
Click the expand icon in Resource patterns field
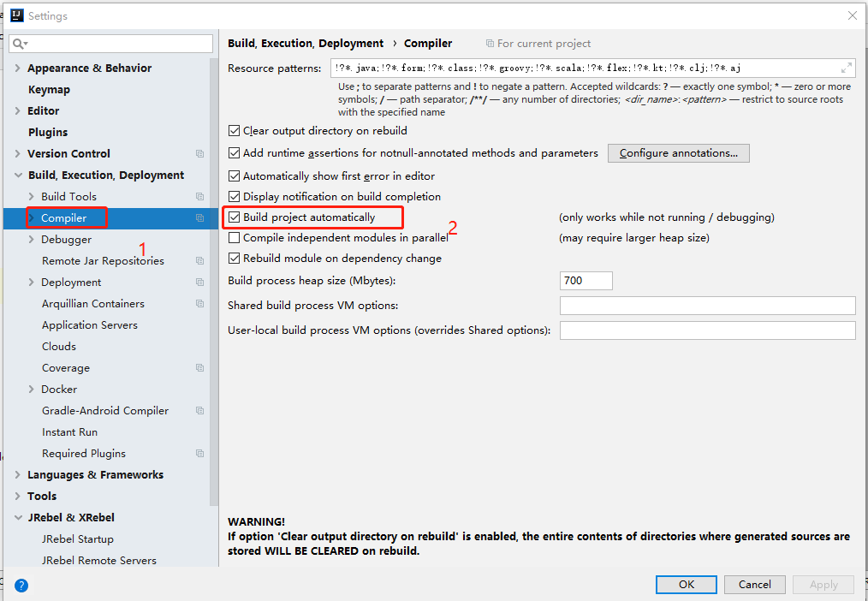(847, 68)
